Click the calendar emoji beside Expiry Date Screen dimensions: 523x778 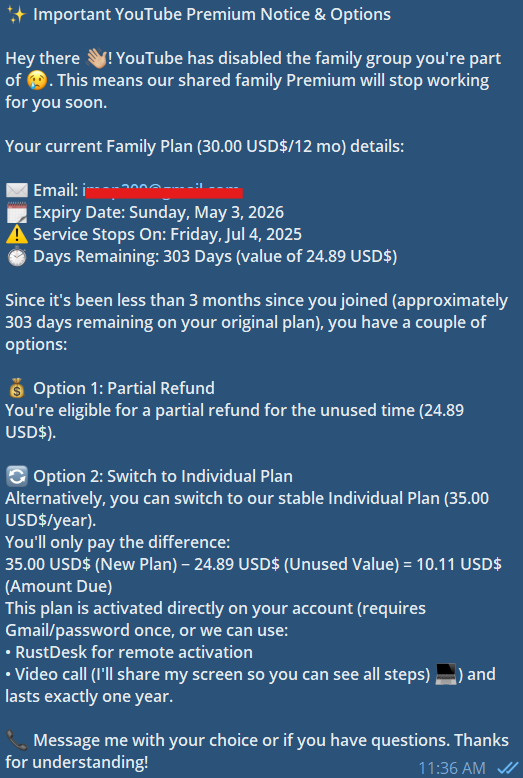(16, 212)
